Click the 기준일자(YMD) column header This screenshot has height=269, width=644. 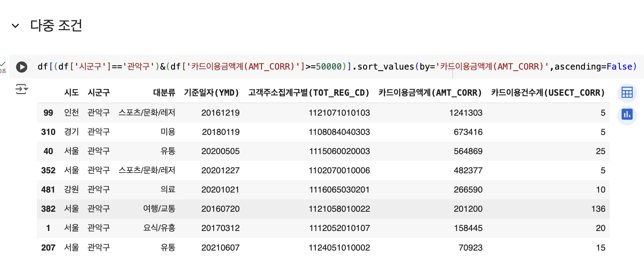(212, 93)
